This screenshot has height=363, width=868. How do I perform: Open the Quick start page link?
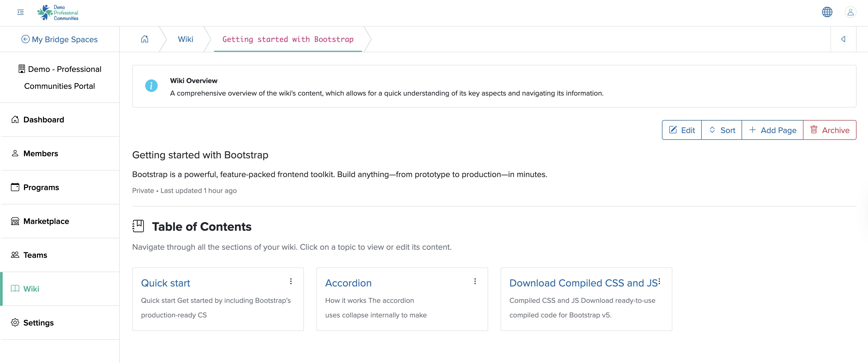pyautogui.click(x=165, y=283)
